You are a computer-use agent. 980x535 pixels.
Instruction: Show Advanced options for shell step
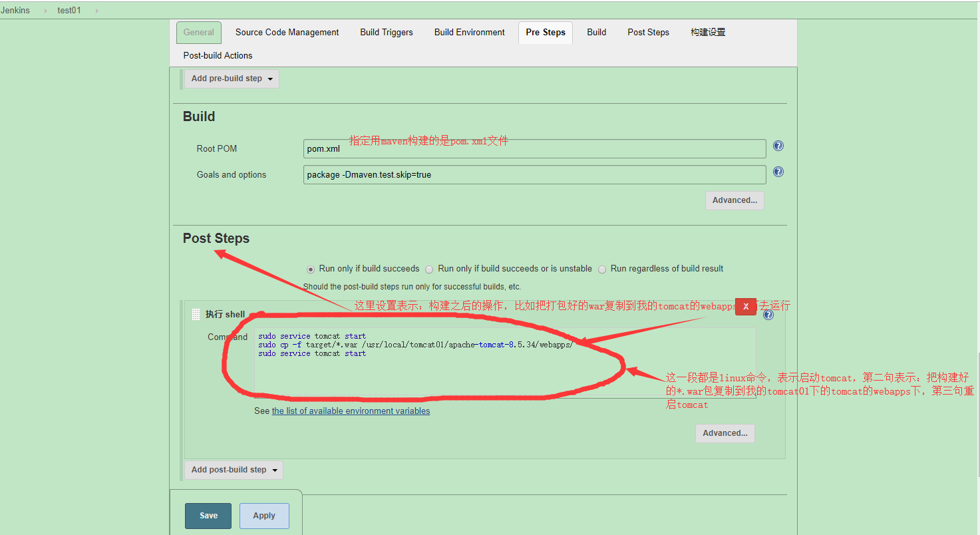(x=725, y=433)
